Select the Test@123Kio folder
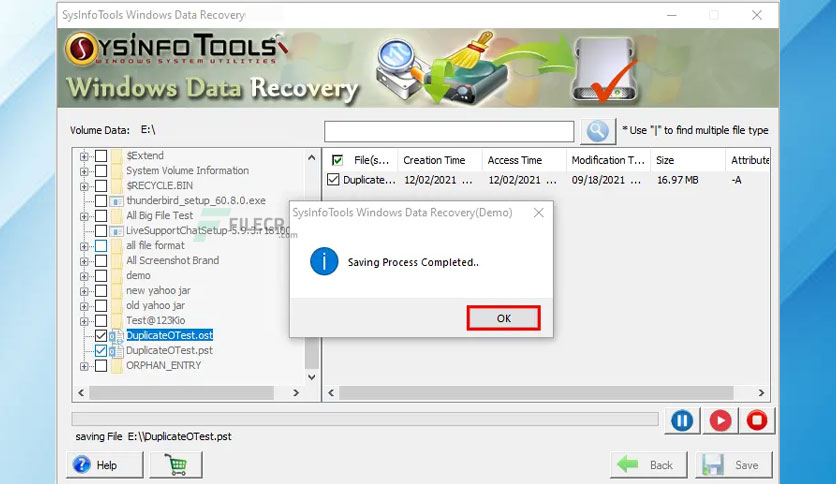The width and height of the screenshot is (836, 484). [156, 321]
